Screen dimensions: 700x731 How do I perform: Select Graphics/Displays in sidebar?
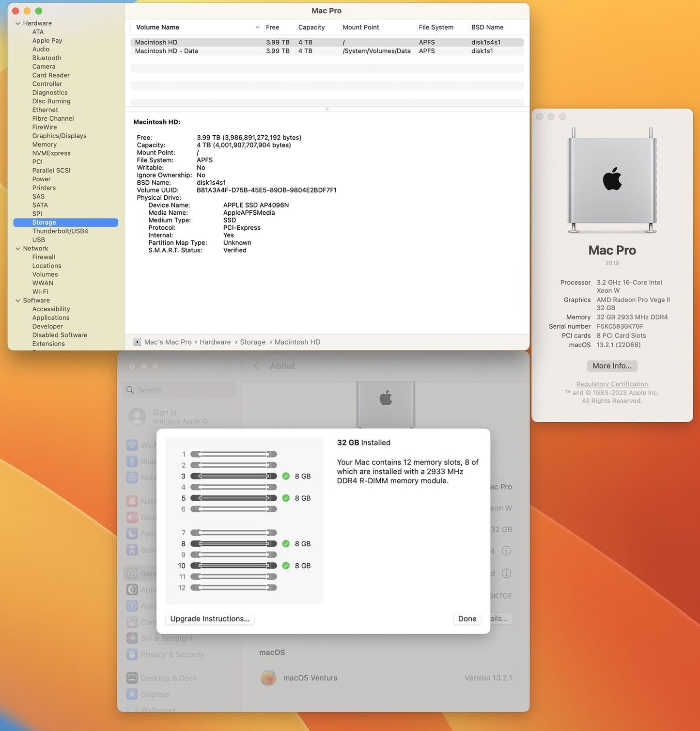[59, 136]
